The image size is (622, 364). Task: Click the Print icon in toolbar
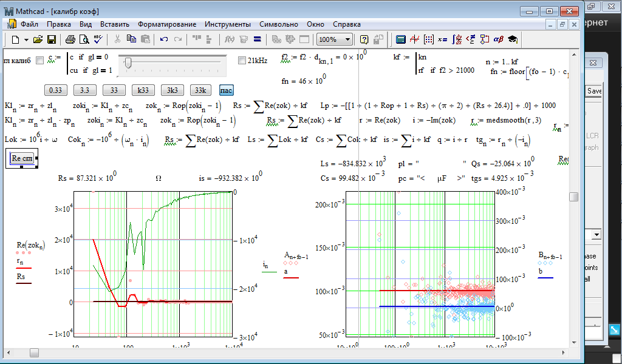[x=70, y=39]
